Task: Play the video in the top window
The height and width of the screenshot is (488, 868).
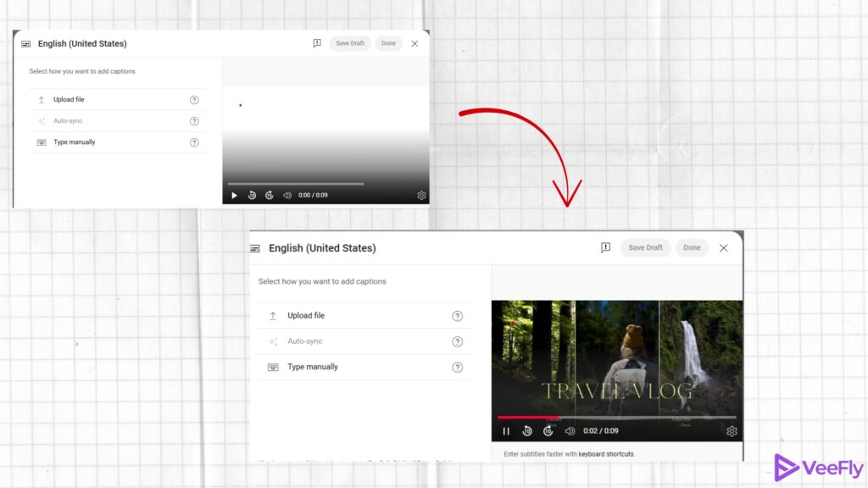Action: [234, 195]
